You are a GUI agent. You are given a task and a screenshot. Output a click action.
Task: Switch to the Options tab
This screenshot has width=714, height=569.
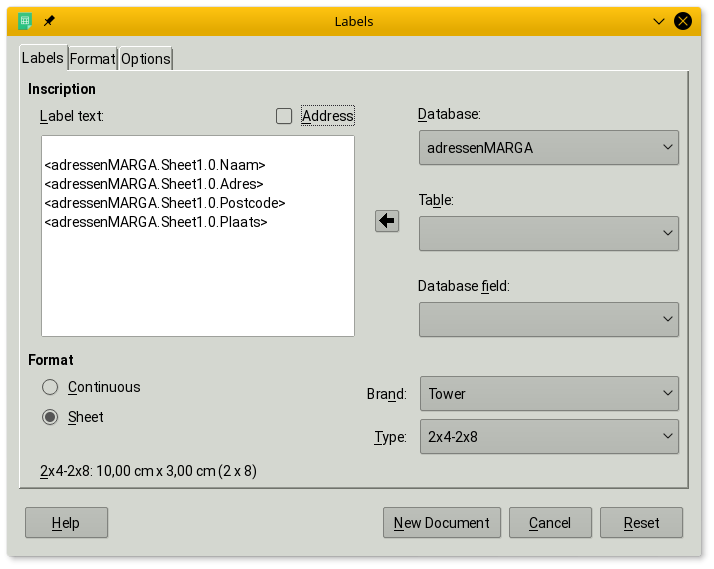click(x=146, y=59)
